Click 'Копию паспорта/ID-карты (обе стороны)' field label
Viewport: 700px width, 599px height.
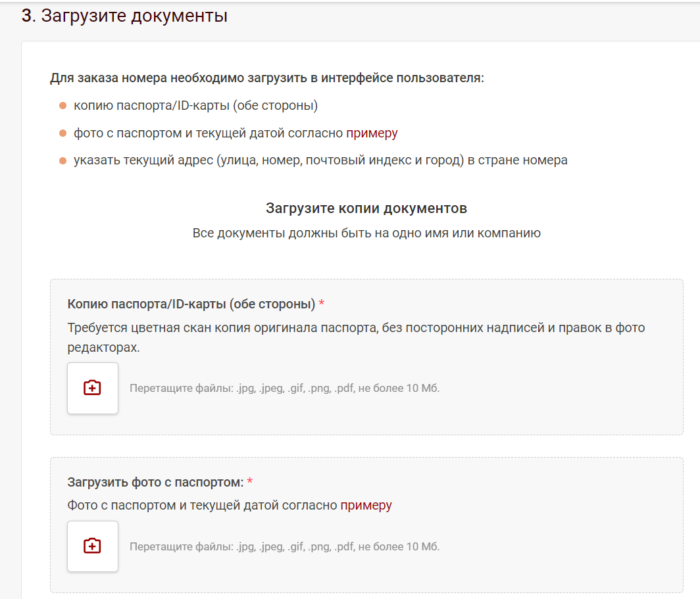191,304
